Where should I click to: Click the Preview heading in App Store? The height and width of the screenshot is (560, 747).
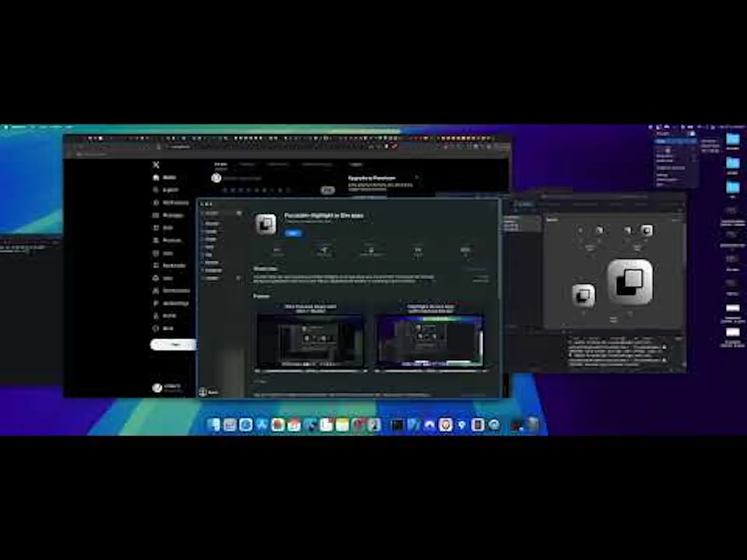pos(261,296)
